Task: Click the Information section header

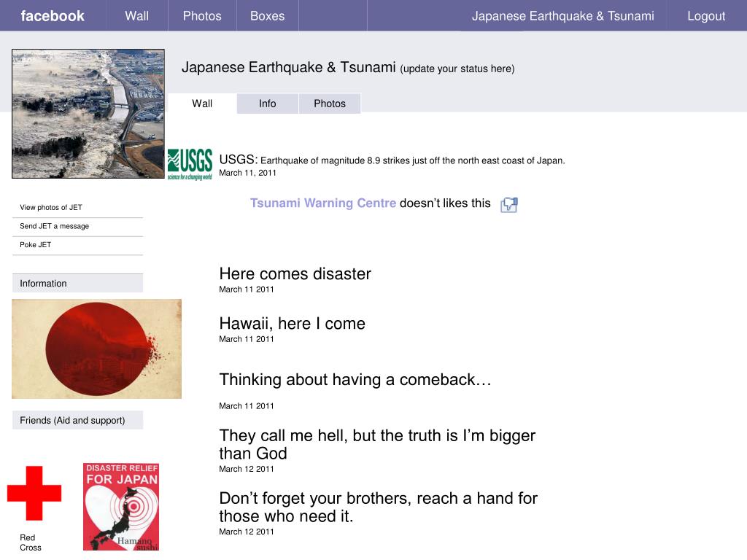Action: pos(77,284)
